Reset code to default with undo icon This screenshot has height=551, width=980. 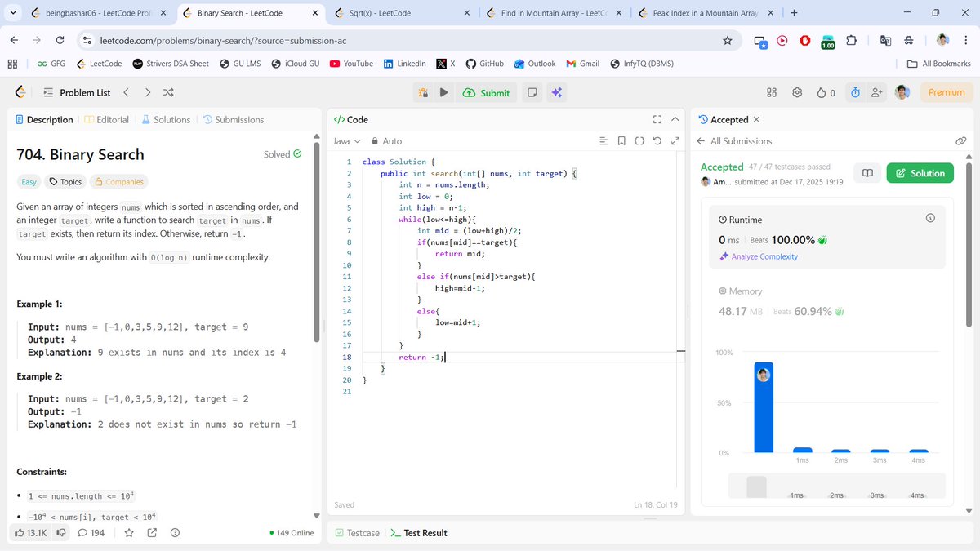point(657,140)
